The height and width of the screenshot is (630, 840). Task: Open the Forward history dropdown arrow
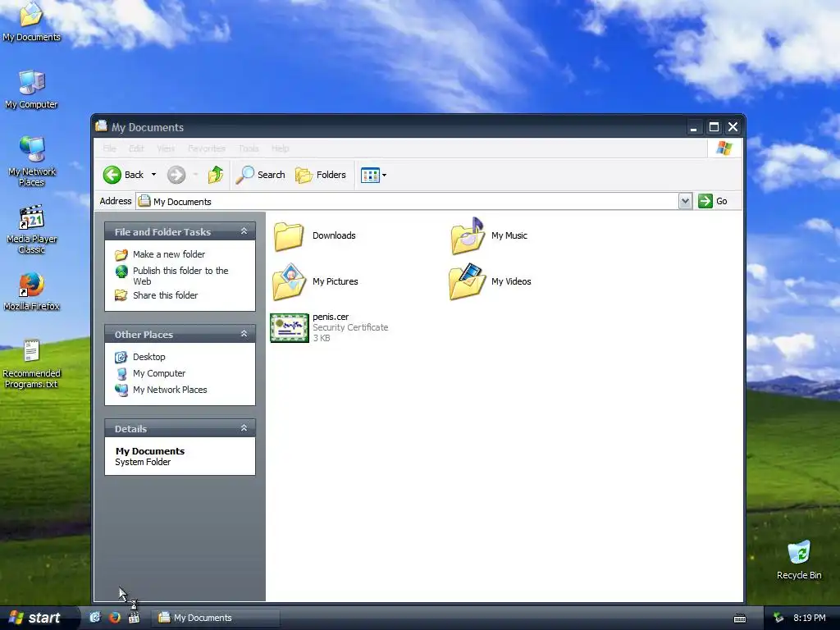pos(195,175)
